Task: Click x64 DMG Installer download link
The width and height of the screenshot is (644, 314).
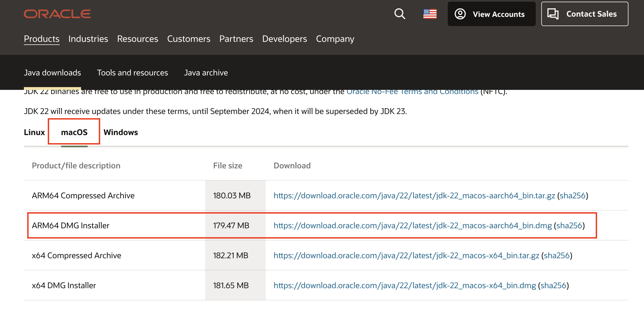Action: 405,285
